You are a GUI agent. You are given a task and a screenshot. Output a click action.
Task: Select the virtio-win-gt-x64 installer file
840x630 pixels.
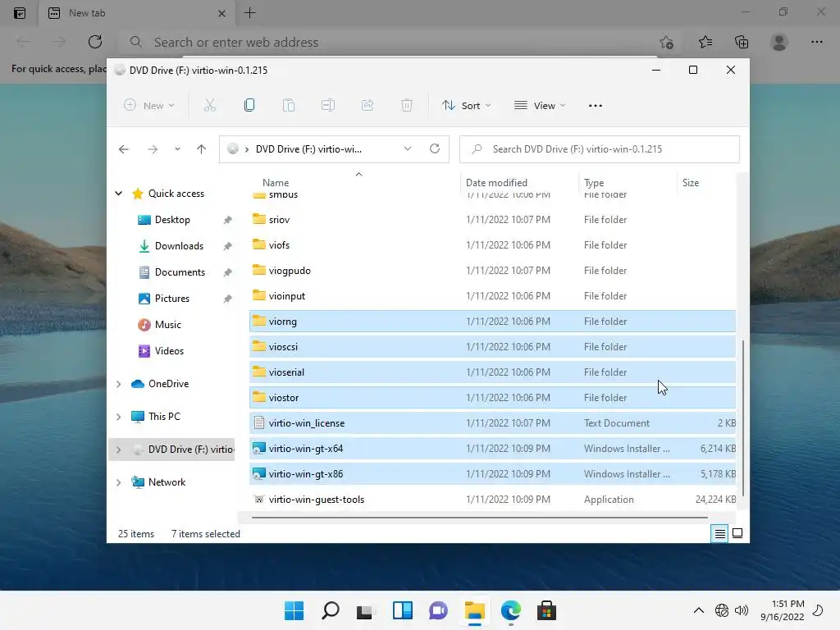(492, 449)
